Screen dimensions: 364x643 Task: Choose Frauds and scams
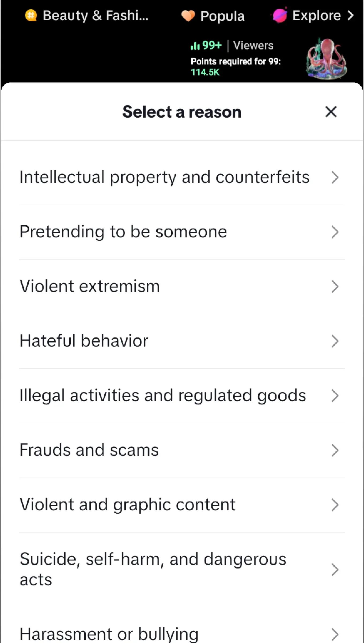coord(182,450)
